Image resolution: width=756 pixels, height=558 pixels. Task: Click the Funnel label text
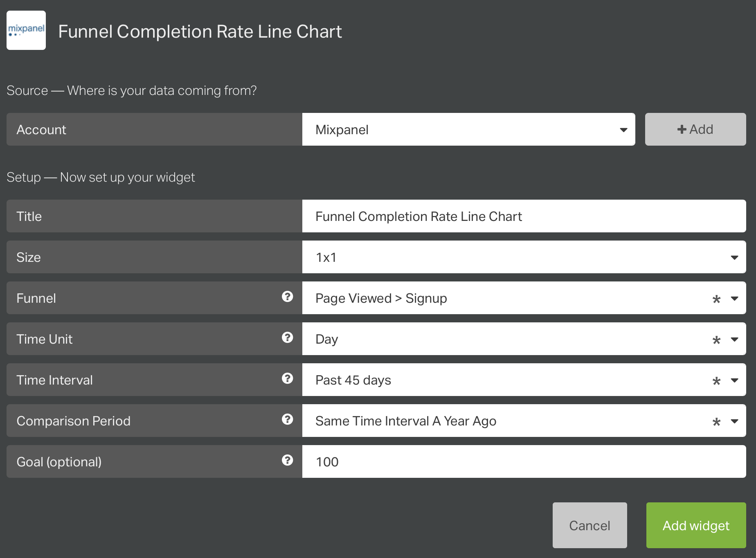[36, 298]
